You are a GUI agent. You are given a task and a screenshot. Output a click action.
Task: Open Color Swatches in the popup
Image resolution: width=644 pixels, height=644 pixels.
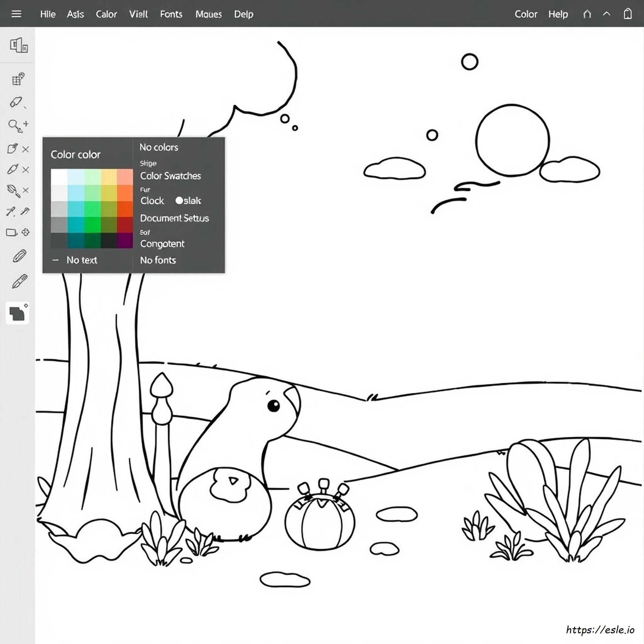coord(170,176)
